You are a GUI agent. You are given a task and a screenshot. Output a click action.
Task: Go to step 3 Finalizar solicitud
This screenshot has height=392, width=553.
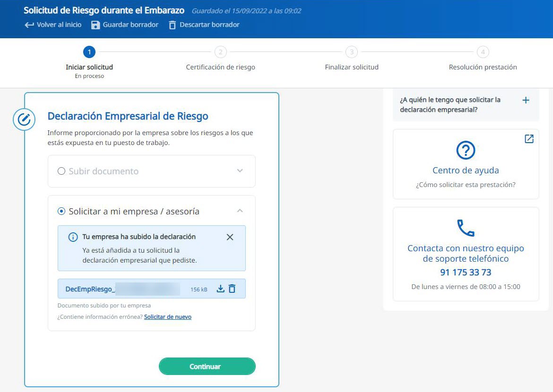[351, 52]
